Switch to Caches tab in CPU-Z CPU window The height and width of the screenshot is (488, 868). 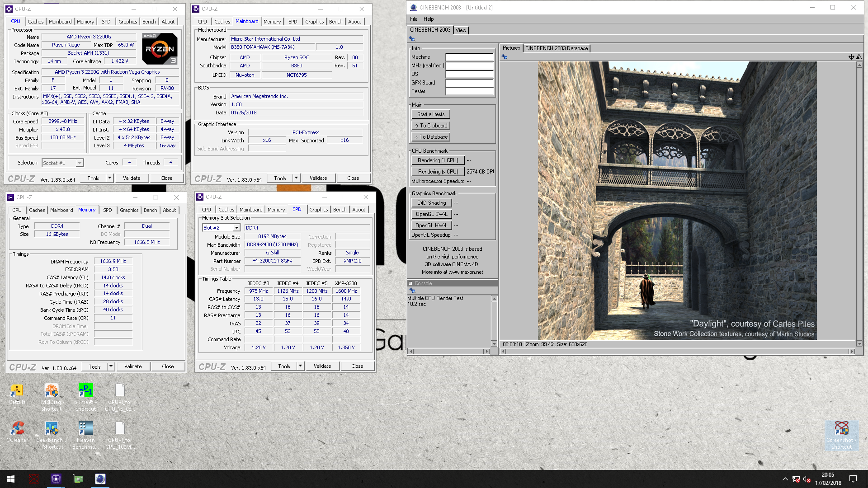tap(35, 22)
